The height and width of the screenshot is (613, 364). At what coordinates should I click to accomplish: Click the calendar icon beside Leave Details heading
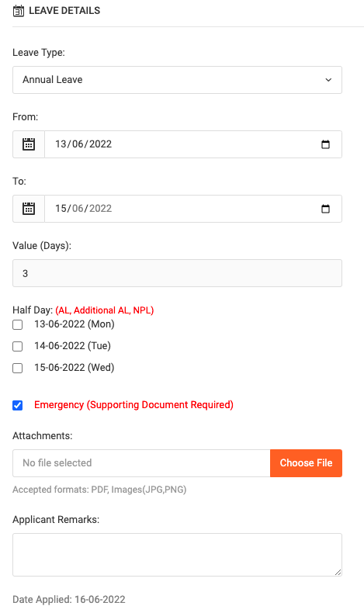click(19, 11)
